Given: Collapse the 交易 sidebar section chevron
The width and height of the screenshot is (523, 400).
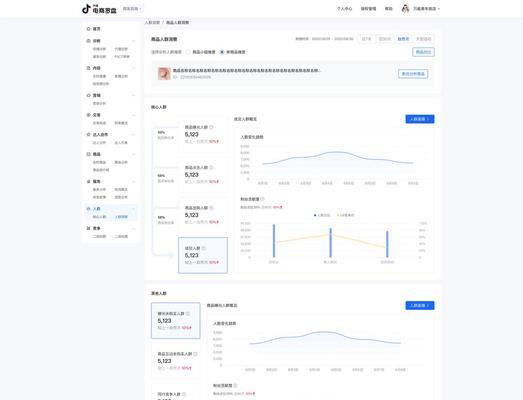Looking at the screenshot, I should click(133, 115).
